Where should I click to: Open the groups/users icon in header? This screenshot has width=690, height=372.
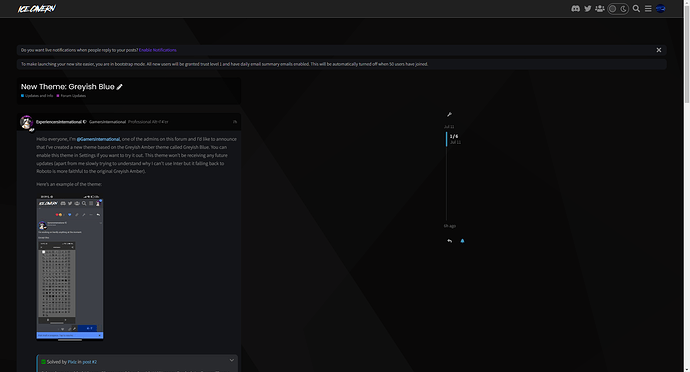(599, 8)
